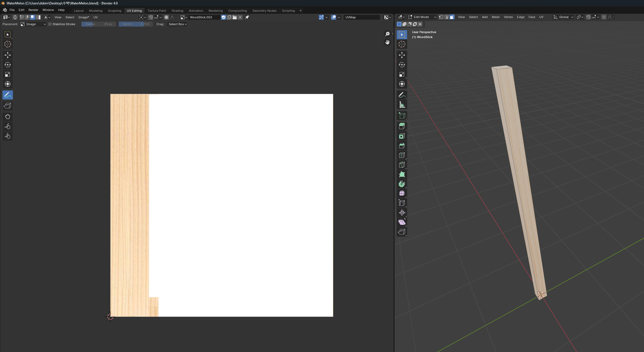Toggle the fake user shield for WoodStick.002

click(223, 17)
